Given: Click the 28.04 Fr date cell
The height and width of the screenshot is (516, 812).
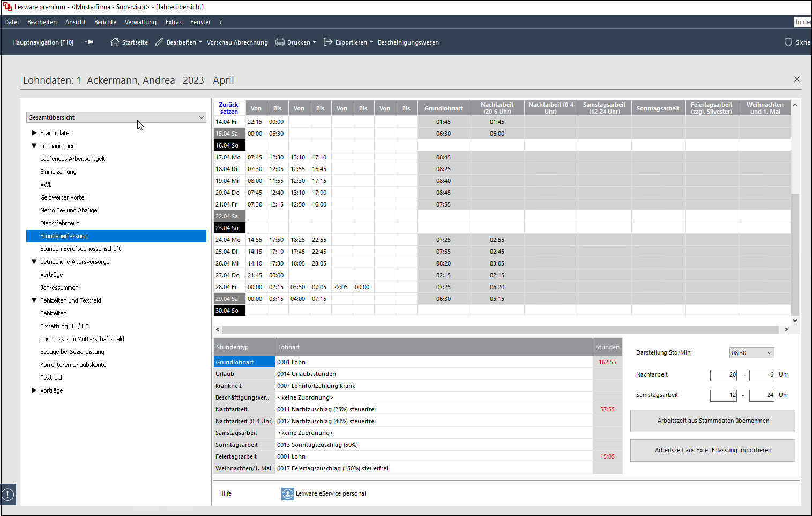Looking at the screenshot, I should [229, 287].
